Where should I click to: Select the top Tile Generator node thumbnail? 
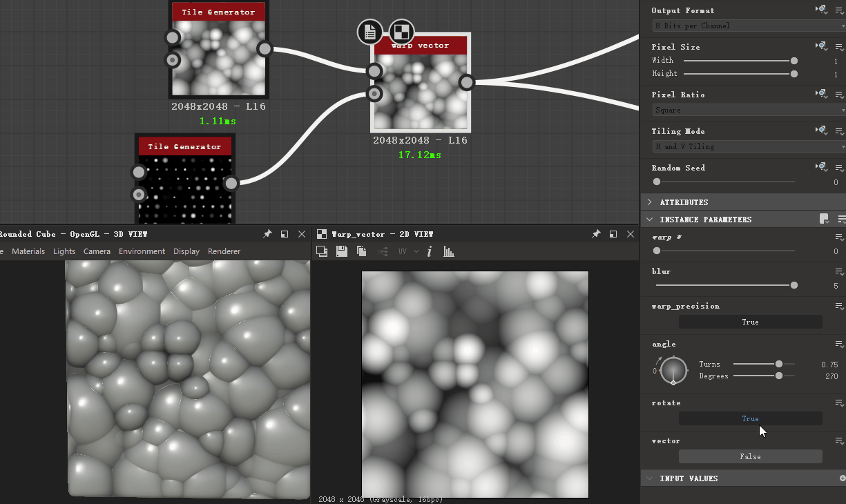tap(218, 58)
